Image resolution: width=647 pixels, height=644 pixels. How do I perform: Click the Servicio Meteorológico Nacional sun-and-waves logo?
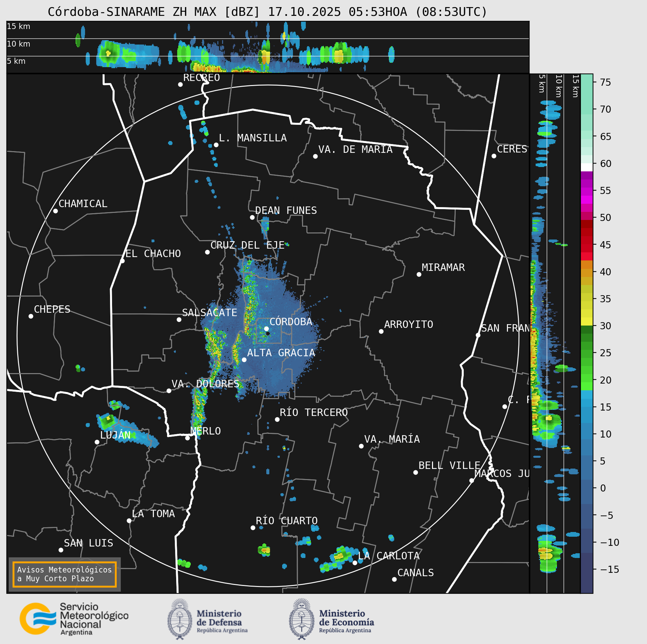[x=38, y=618]
